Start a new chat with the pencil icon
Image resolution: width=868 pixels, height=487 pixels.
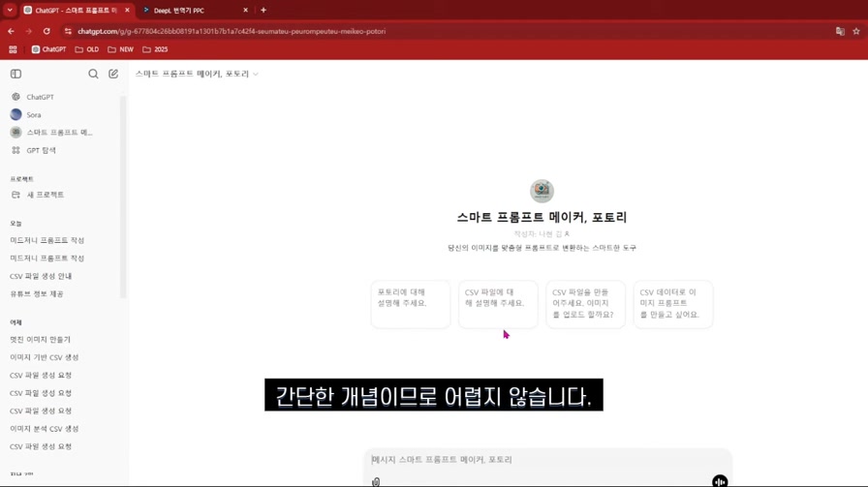(x=113, y=74)
